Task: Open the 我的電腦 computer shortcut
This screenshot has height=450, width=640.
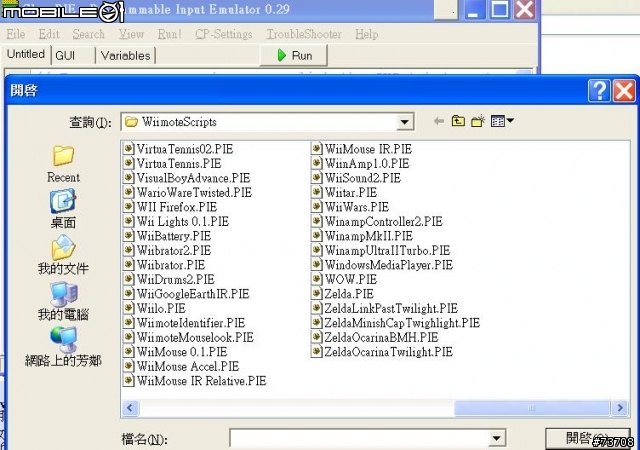Action: (63, 301)
